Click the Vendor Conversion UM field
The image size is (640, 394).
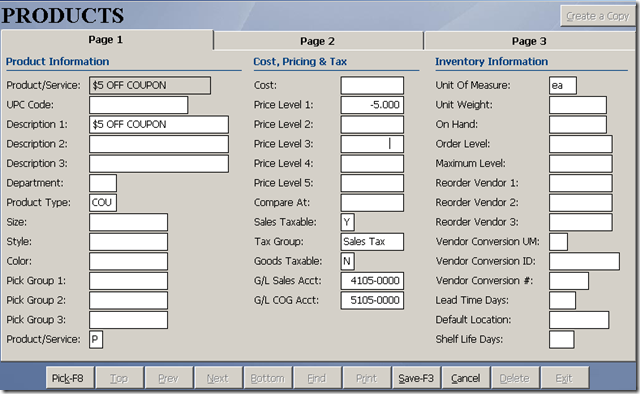(558, 242)
